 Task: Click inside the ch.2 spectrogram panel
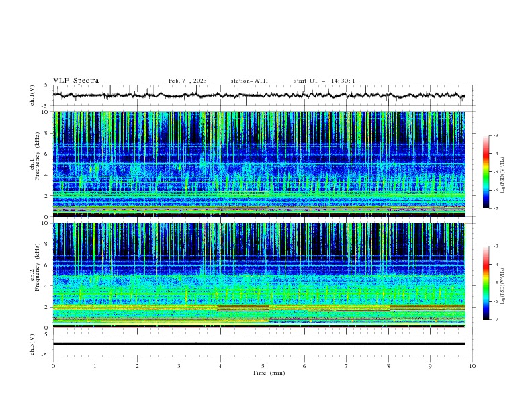click(259, 275)
